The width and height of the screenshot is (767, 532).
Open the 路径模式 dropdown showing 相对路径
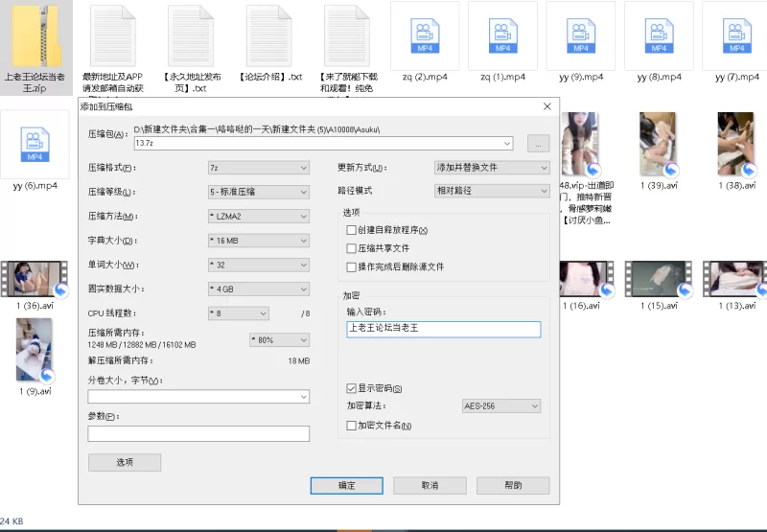click(492, 191)
